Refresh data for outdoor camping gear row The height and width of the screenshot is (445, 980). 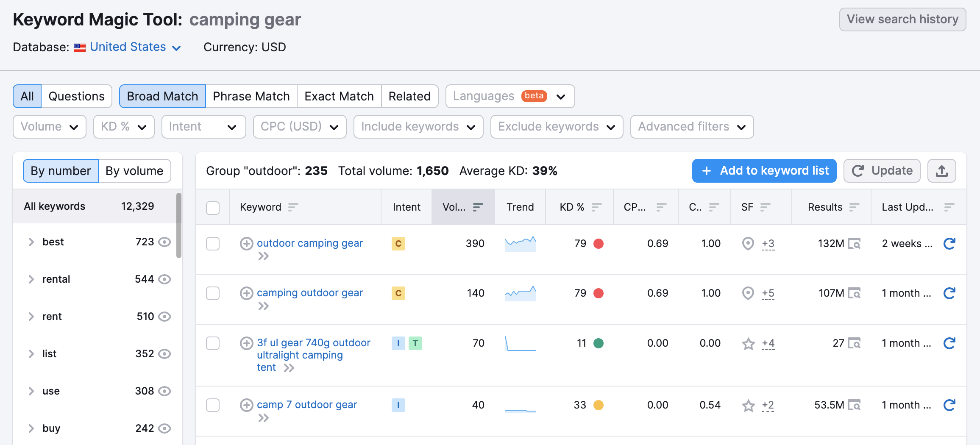pos(949,243)
